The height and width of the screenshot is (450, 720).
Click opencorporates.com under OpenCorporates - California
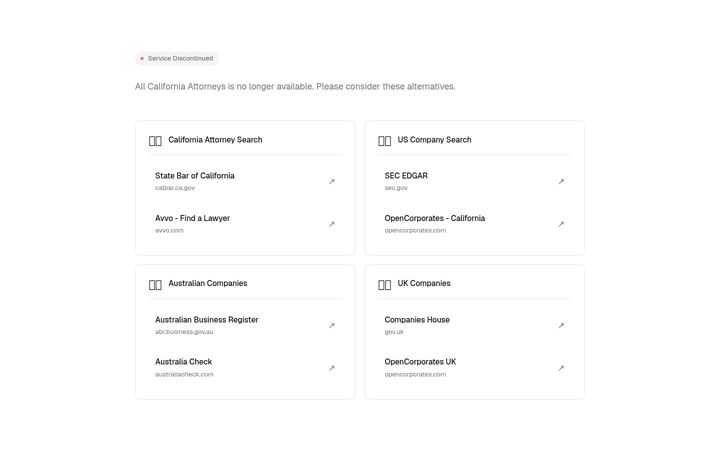coord(415,231)
